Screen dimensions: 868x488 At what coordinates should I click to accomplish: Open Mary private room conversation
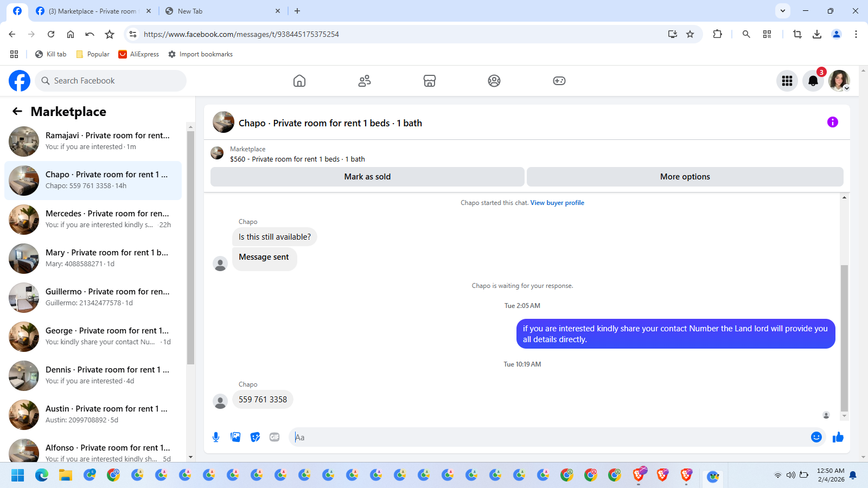93,259
